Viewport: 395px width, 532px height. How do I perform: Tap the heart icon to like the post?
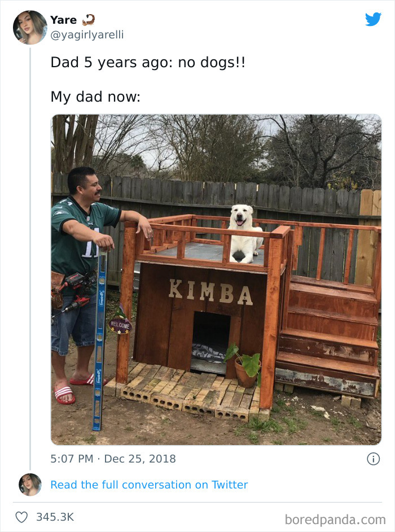tap(23, 516)
